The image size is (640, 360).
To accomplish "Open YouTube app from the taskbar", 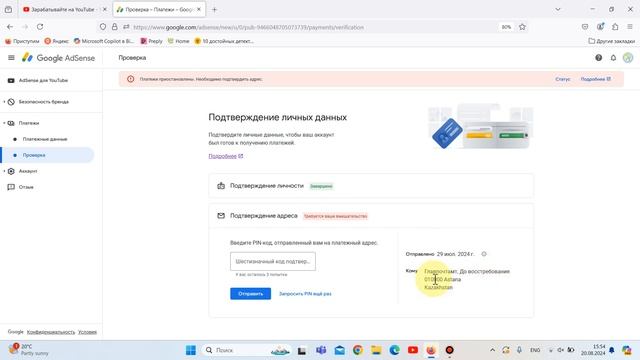I will tap(413, 350).
